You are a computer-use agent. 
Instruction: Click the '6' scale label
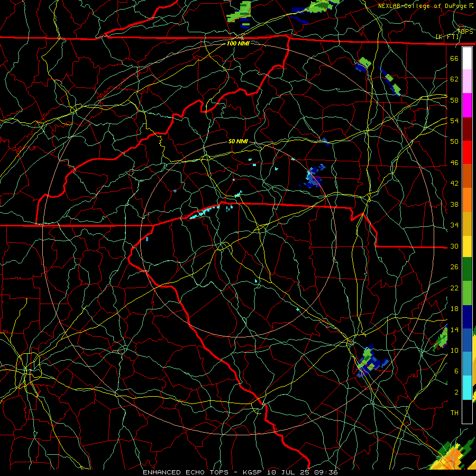(x=456, y=371)
